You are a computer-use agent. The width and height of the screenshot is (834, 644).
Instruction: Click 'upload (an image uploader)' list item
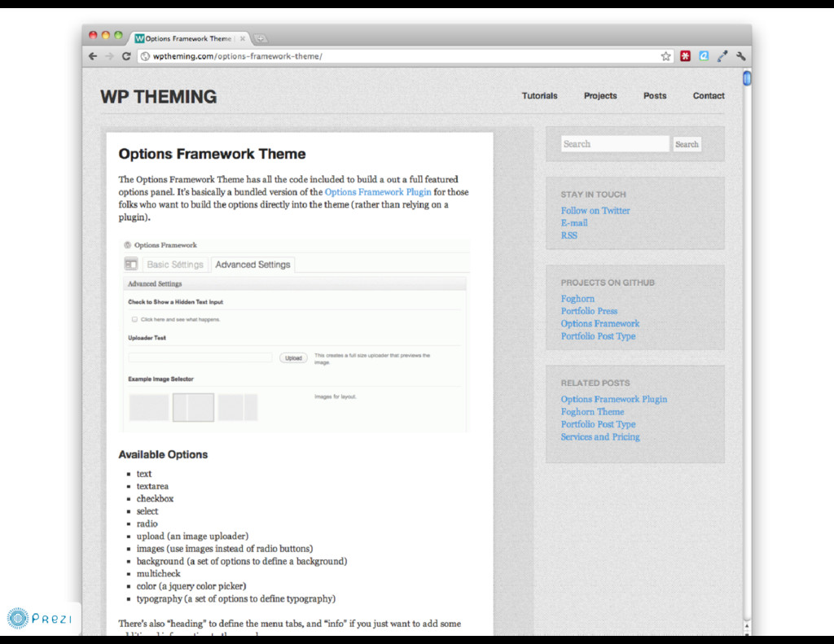[x=192, y=536]
